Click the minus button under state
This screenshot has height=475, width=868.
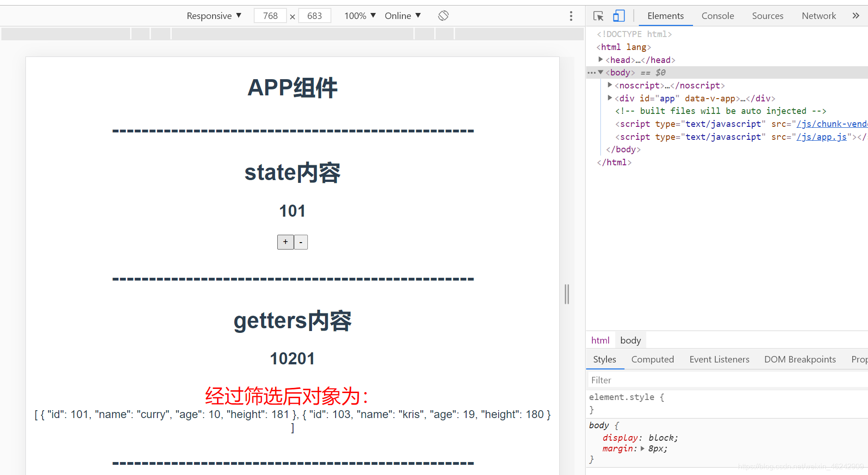(x=301, y=242)
